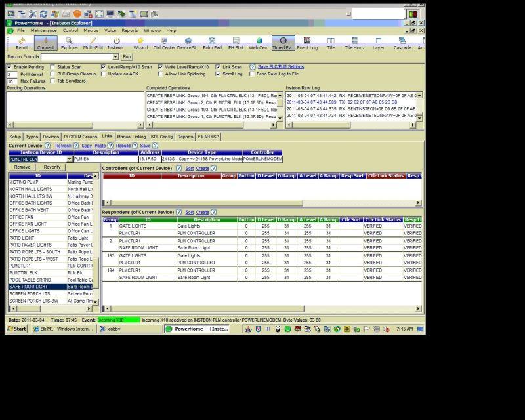Click the Rebuild link
Screen dimensions: 525x420
(x=123, y=146)
